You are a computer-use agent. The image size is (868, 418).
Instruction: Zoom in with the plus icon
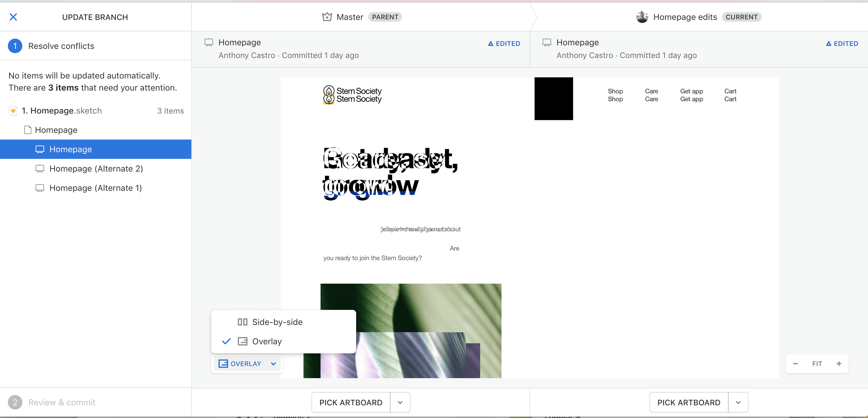[839, 364]
